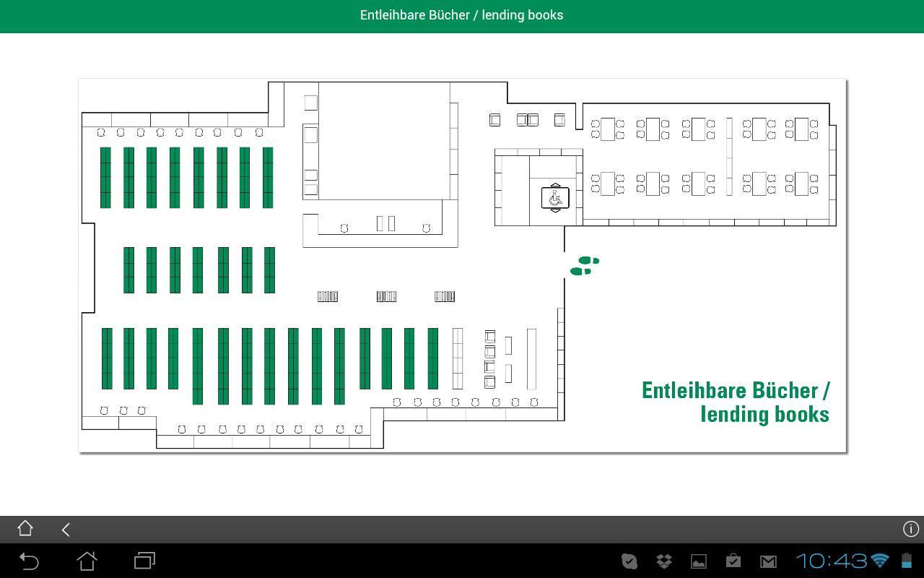Tap the checkmark notification icon
The image size is (924, 578).
point(629,561)
